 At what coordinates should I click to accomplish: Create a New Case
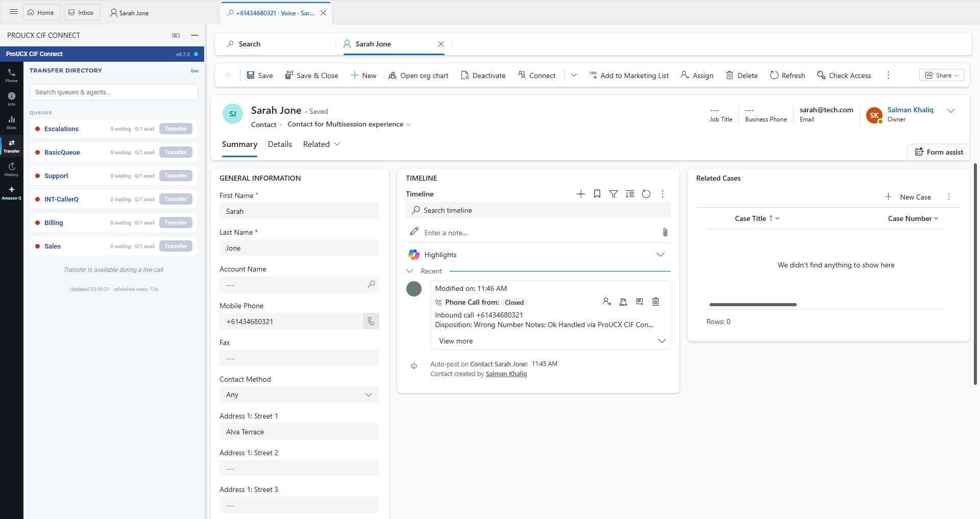click(908, 197)
